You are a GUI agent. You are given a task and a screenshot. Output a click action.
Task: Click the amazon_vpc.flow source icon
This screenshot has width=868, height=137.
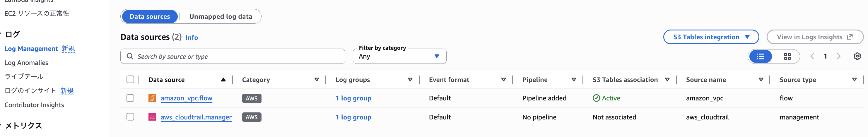pos(152,98)
